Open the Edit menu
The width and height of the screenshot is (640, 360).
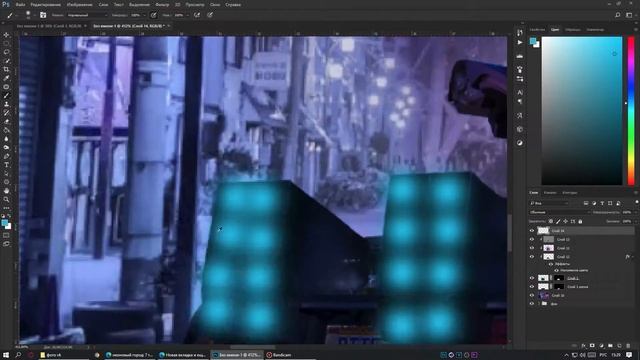coord(46,4)
